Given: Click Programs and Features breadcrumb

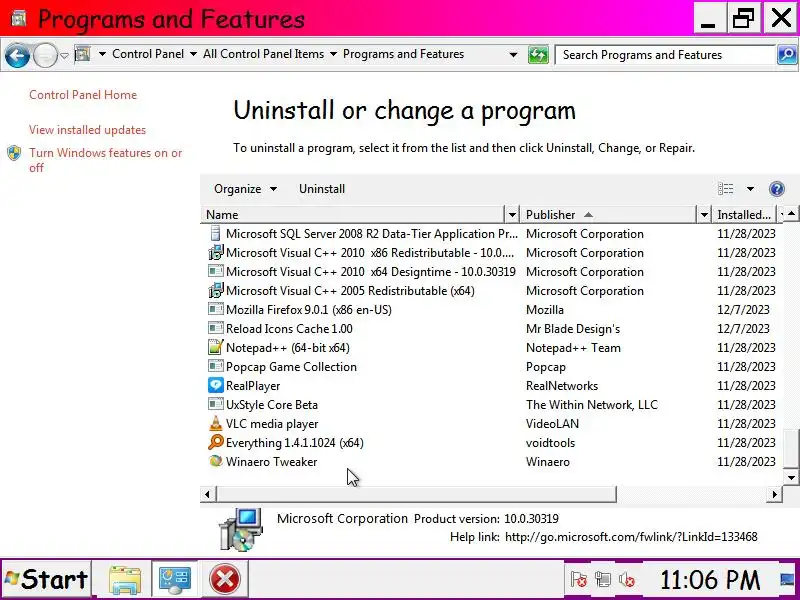Looking at the screenshot, I should point(403,54).
